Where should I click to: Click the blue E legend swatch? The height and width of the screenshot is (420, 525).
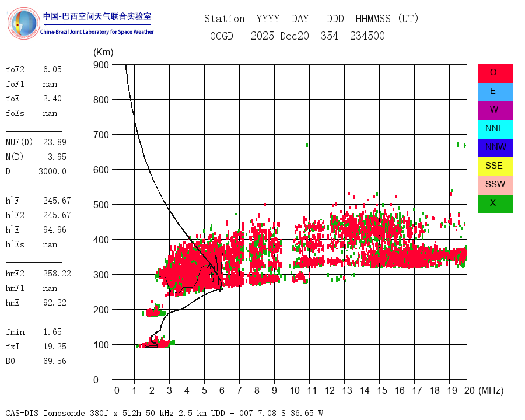[495, 92]
